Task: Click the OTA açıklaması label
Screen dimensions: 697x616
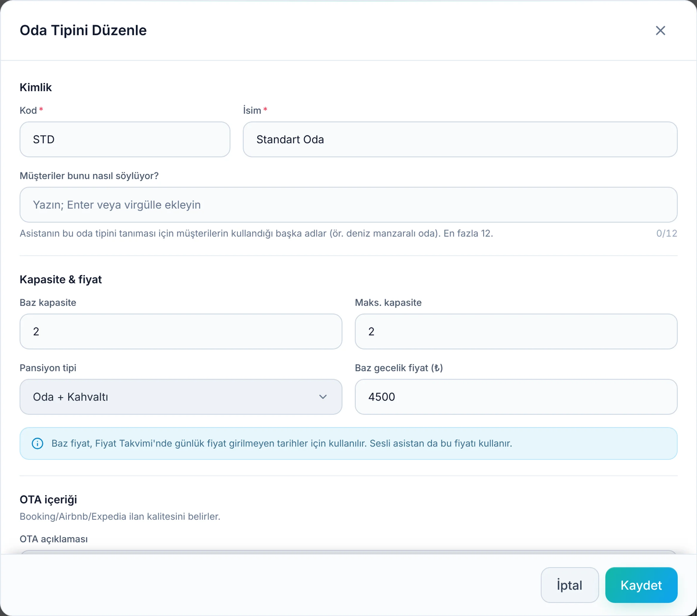Action: [54, 539]
